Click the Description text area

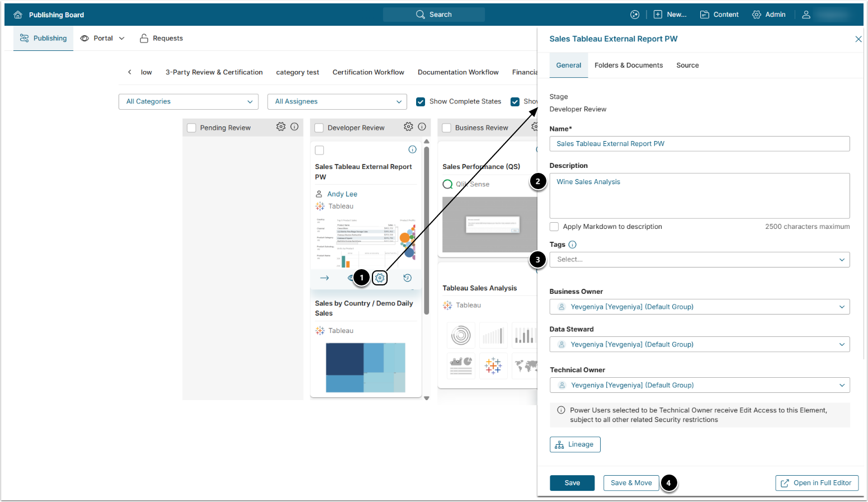(700, 195)
